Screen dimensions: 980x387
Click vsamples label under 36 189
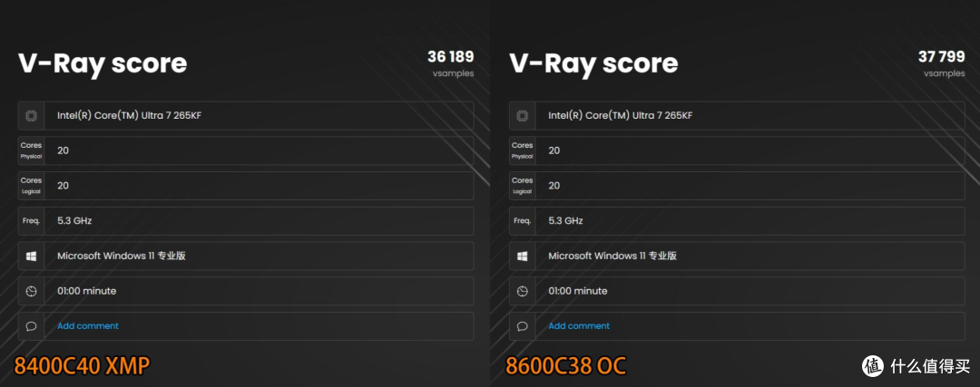[x=453, y=73]
